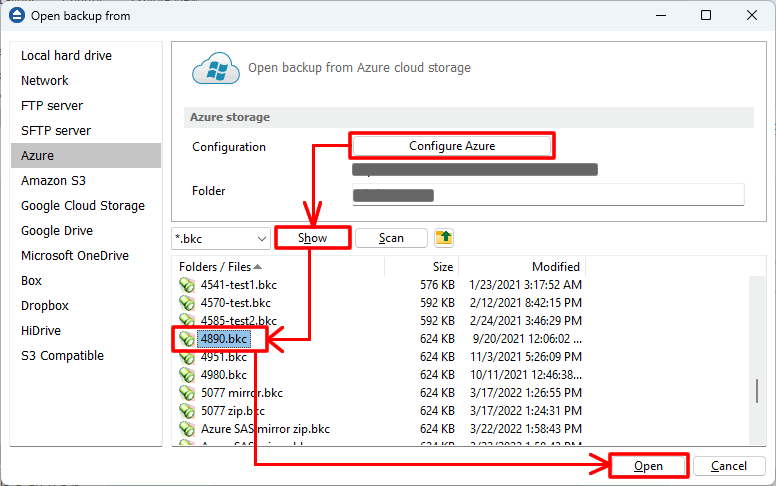Select Google Cloud Storage source
Viewport: 776px width, 486px height.
pos(83,205)
